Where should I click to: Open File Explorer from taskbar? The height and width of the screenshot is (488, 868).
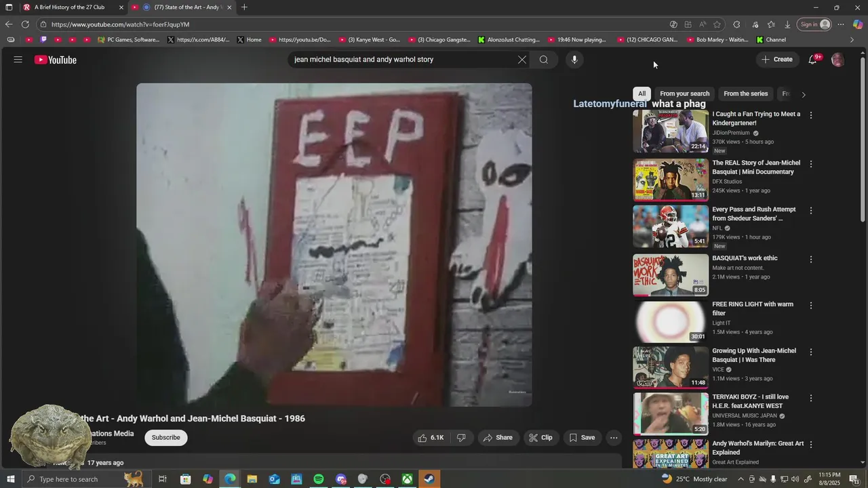[252, 479]
